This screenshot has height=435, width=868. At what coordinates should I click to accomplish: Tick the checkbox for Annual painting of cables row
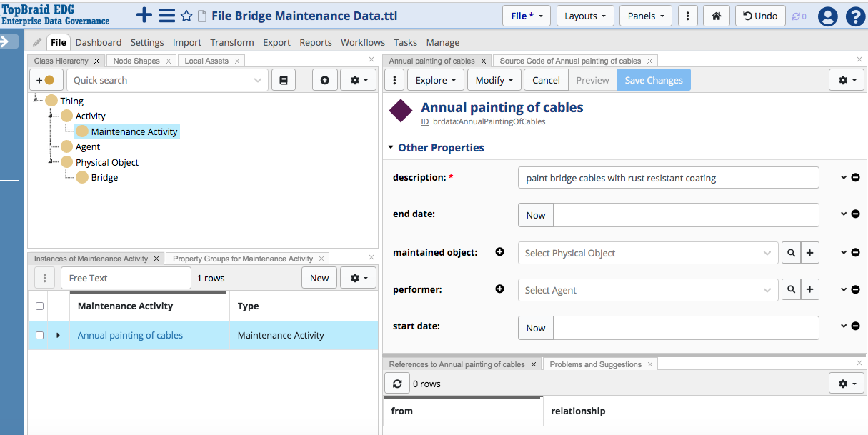point(40,335)
